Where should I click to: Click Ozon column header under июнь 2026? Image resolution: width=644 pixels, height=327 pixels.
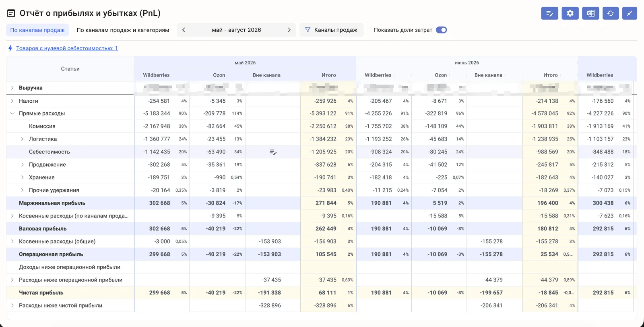tap(441, 75)
